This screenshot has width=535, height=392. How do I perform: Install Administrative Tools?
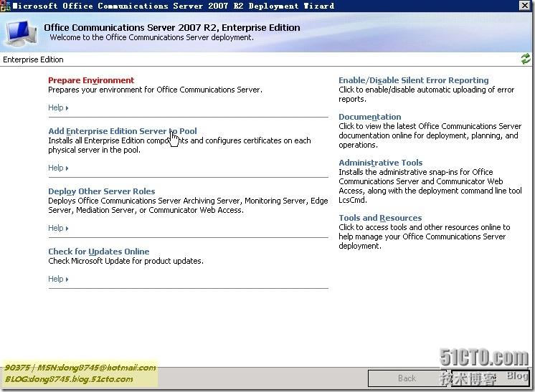(380, 162)
